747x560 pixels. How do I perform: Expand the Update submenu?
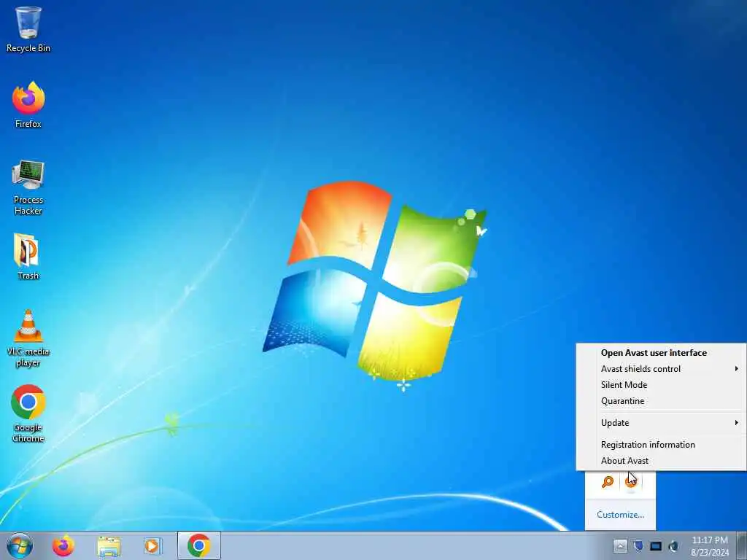tap(660, 423)
